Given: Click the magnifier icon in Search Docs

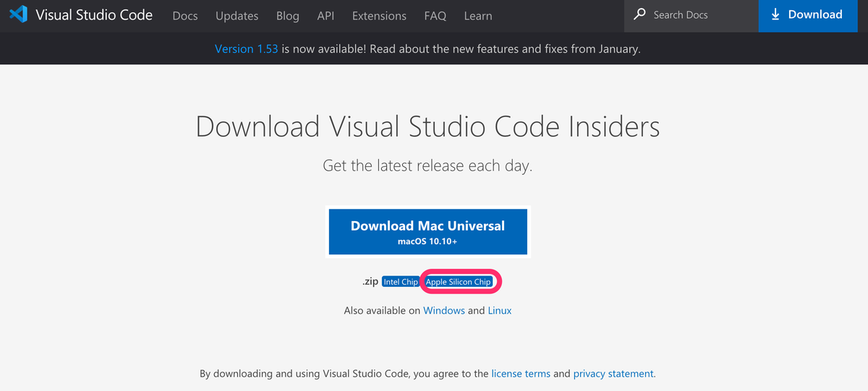Looking at the screenshot, I should pyautogui.click(x=639, y=14).
